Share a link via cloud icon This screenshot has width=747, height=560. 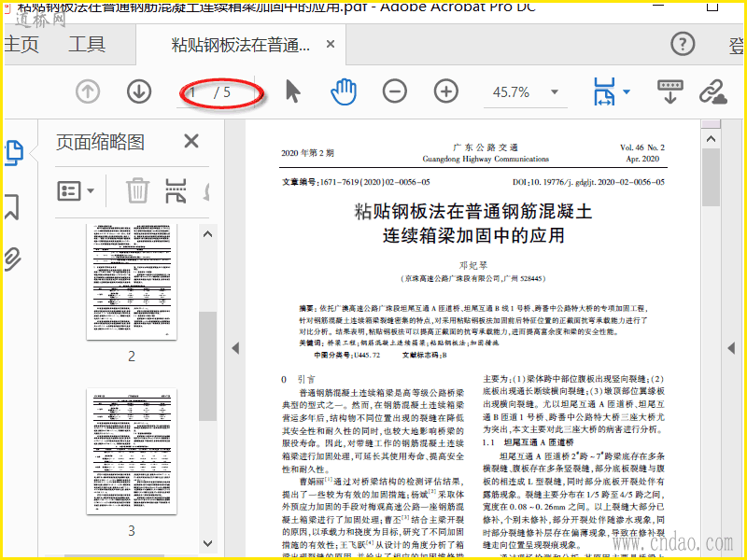[713, 91]
